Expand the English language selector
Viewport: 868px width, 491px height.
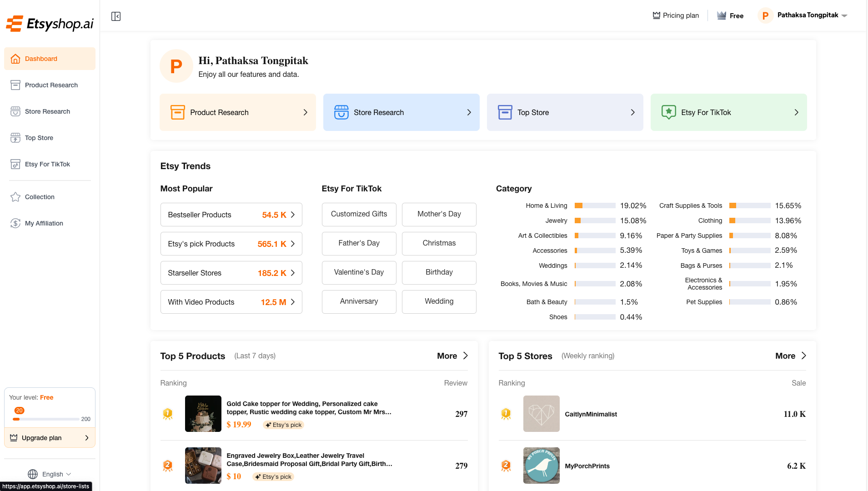[50, 474]
